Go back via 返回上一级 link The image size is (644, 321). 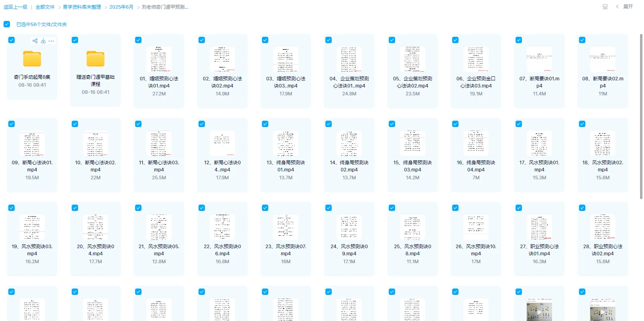(15, 7)
